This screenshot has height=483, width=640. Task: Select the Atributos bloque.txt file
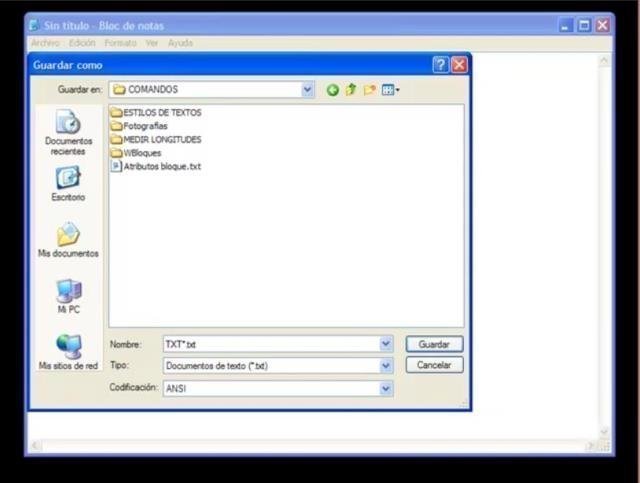coord(156,166)
